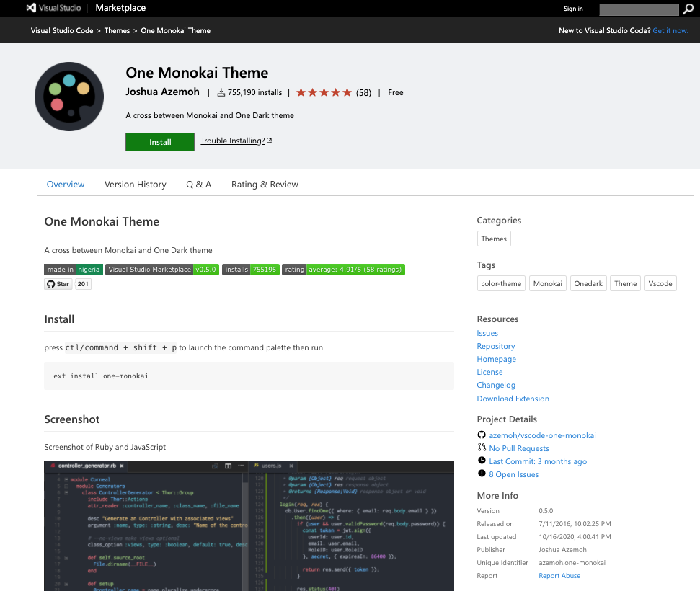The height and width of the screenshot is (591, 700).
Task: Click the installs download icon
Action: 221,92
